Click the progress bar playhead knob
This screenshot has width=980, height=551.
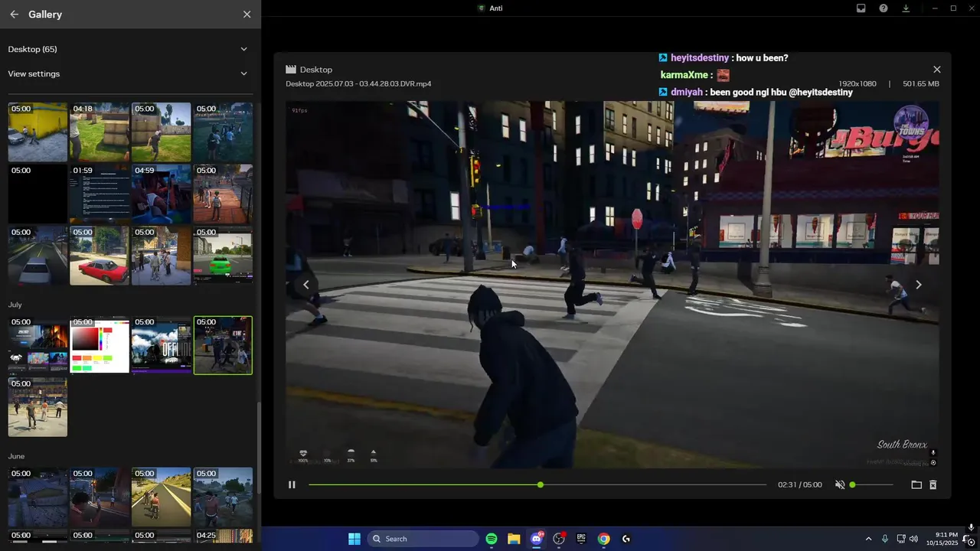click(541, 484)
